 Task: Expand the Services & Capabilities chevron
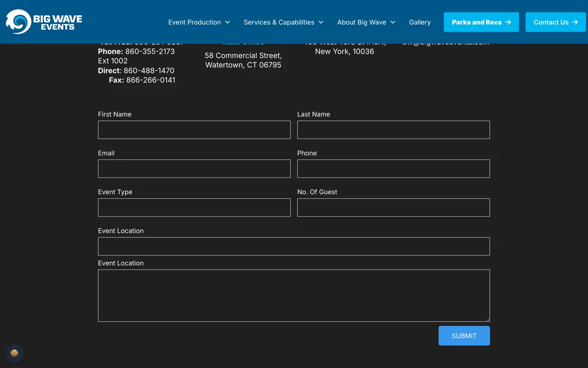pos(321,22)
